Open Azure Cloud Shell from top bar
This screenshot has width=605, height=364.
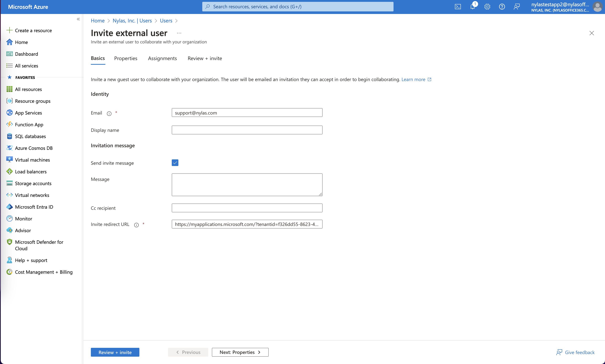458,7
